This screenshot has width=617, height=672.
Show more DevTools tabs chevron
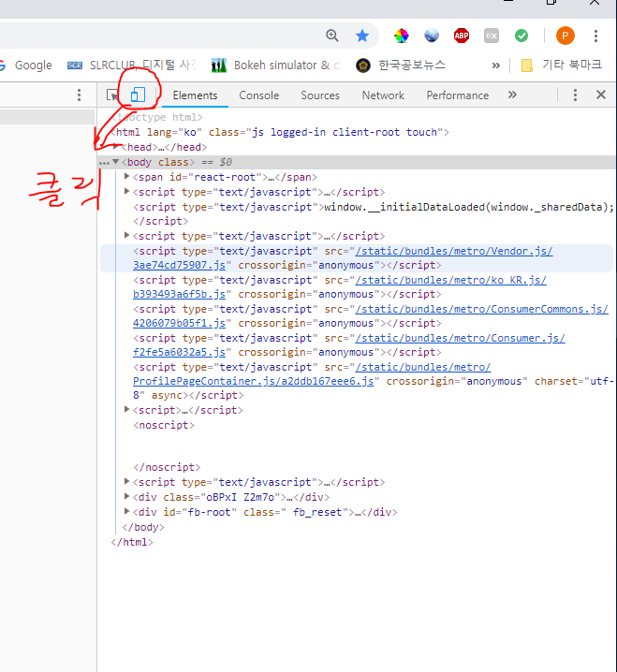click(512, 95)
